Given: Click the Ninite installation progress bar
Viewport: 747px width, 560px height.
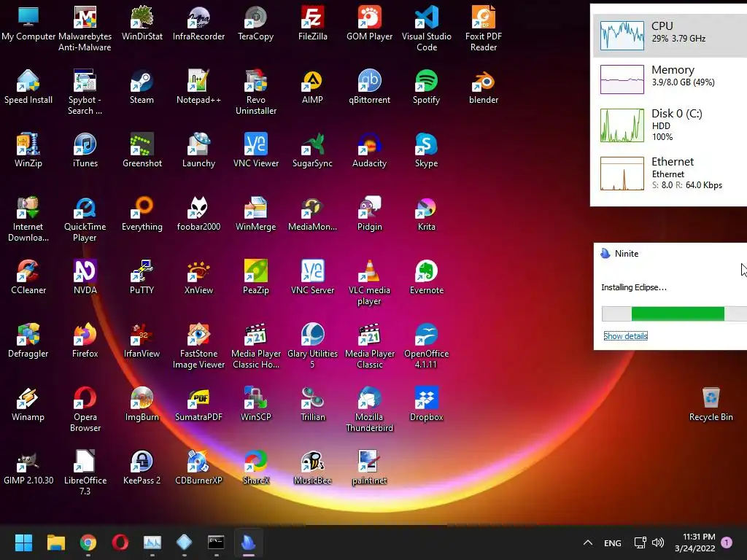Looking at the screenshot, I should [x=675, y=314].
